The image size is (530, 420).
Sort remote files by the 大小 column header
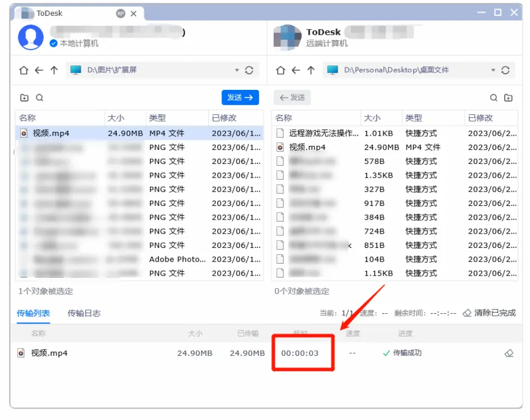(370, 118)
